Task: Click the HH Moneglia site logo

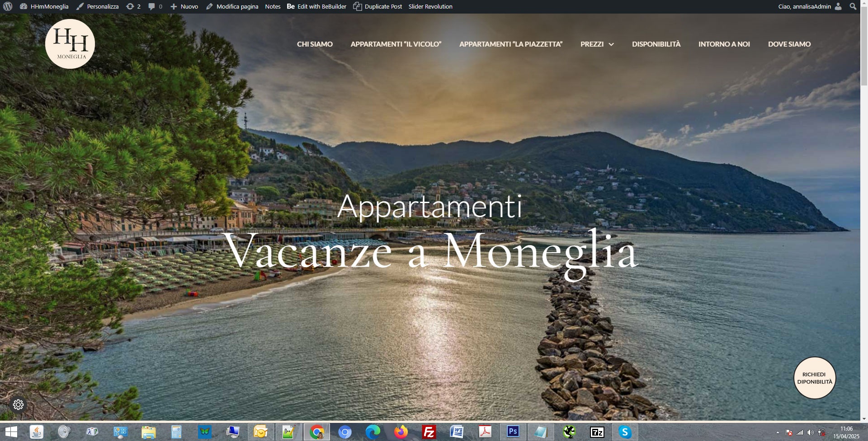Action: [70, 44]
